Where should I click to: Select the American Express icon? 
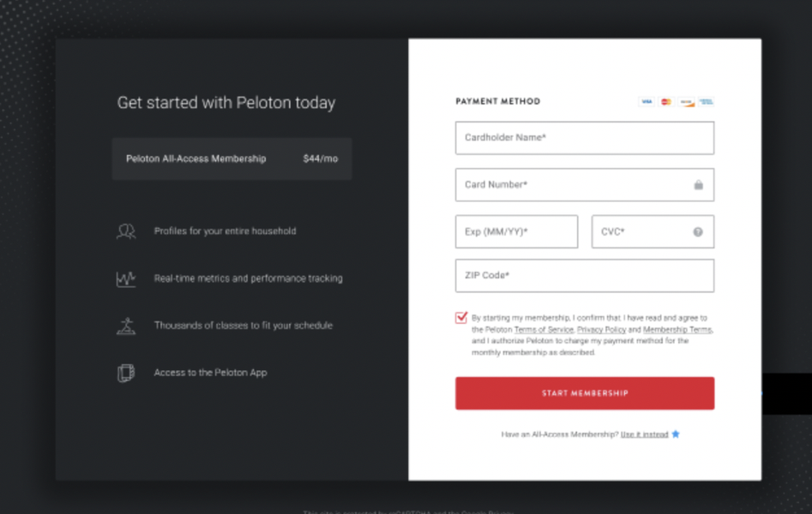pyautogui.click(x=706, y=101)
